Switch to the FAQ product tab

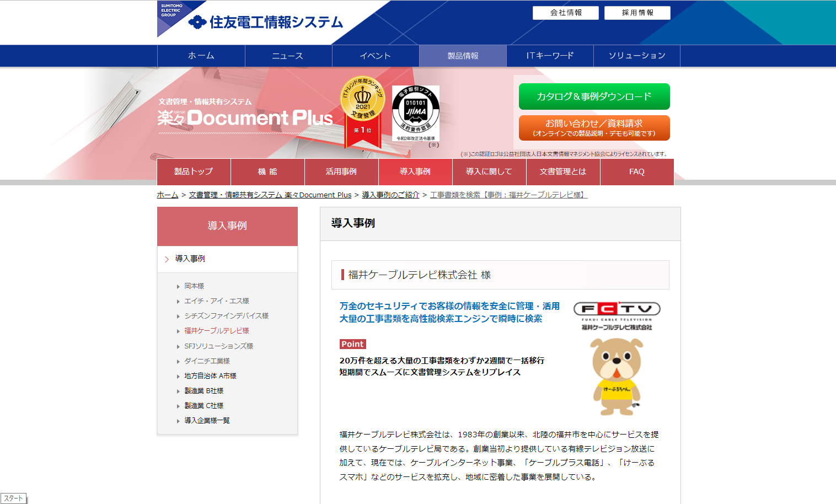tap(636, 171)
